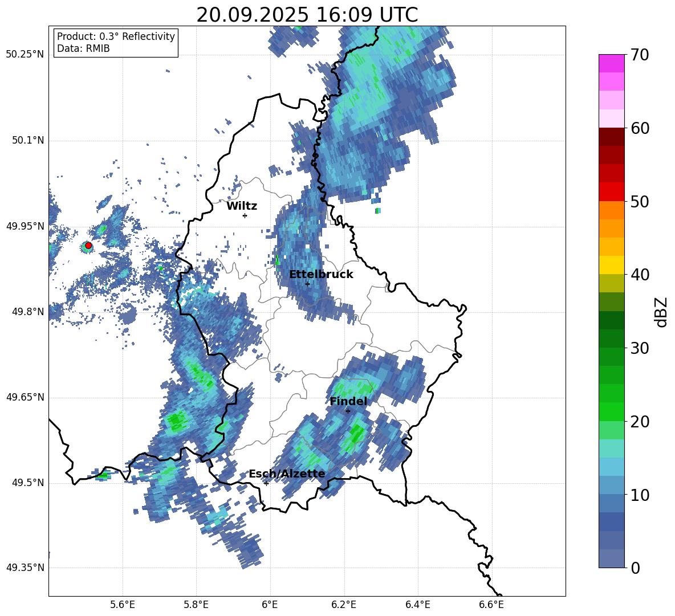675x616 pixels.
Task: Pick the bright red swatch just above 50 dBZ
Action: (x=611, y=192)
